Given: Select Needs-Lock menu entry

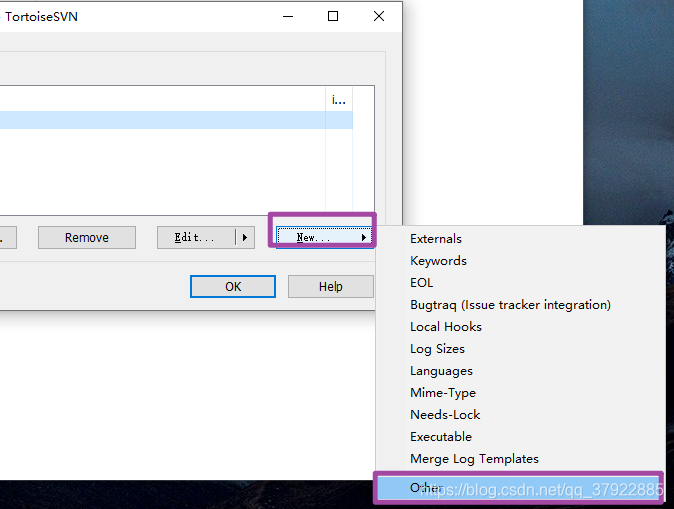Looking at the screenshot, I should 520,414.
